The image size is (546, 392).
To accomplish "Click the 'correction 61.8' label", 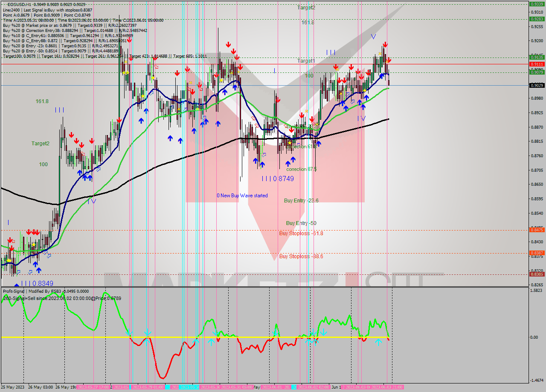I will click(302, 147).
